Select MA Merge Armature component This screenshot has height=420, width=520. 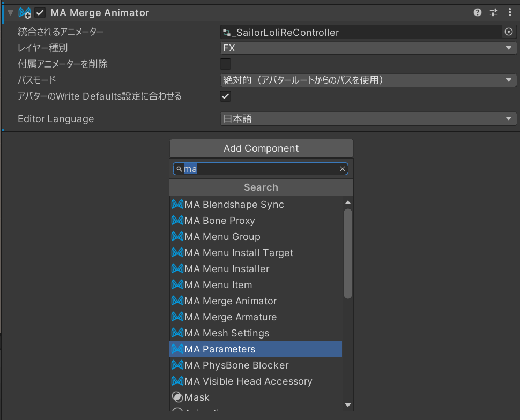[x=256, y=317]
